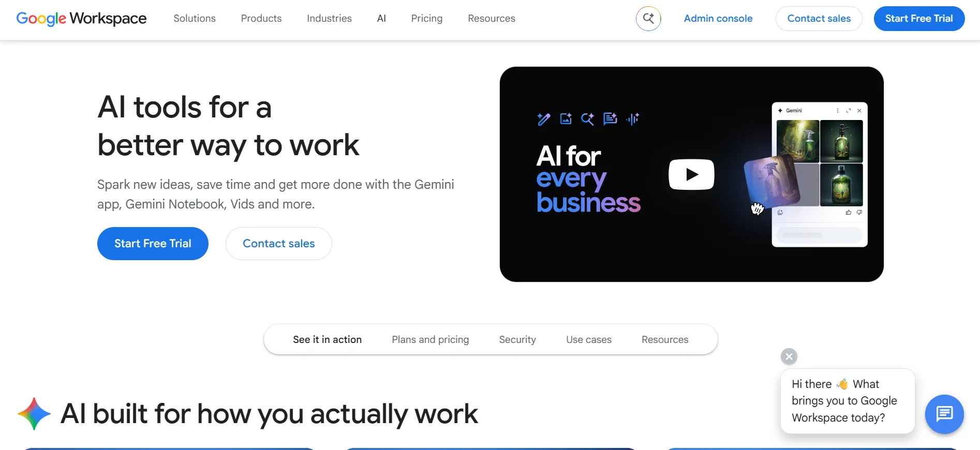Screen dimensions: 980x450
Task: Click Contact sales in the header
Action: (819, 19)
